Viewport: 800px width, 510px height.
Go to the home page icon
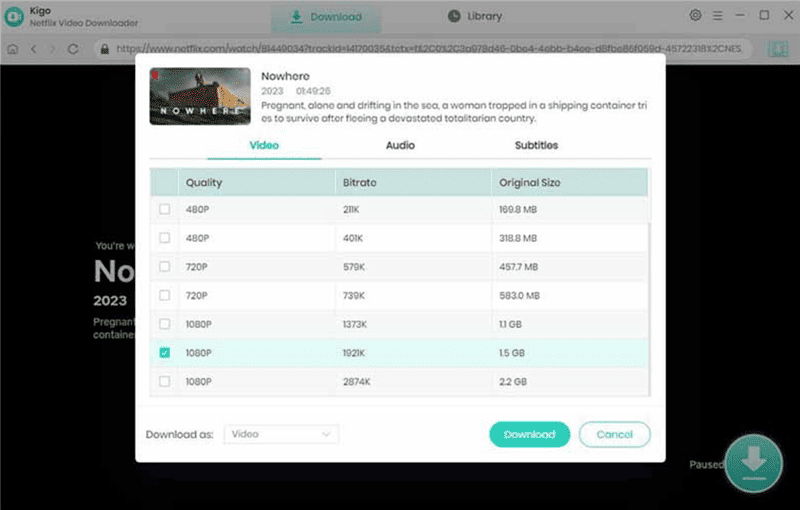[x=13, y=49]
